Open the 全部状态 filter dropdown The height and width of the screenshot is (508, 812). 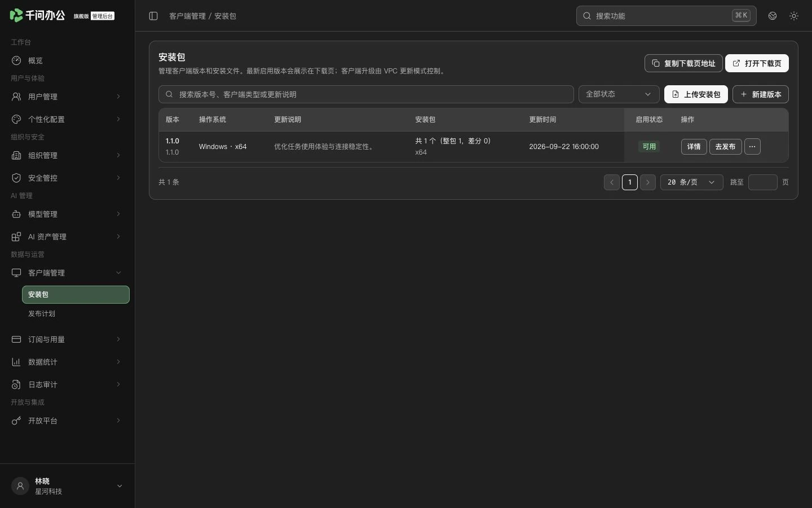[619, 94]
